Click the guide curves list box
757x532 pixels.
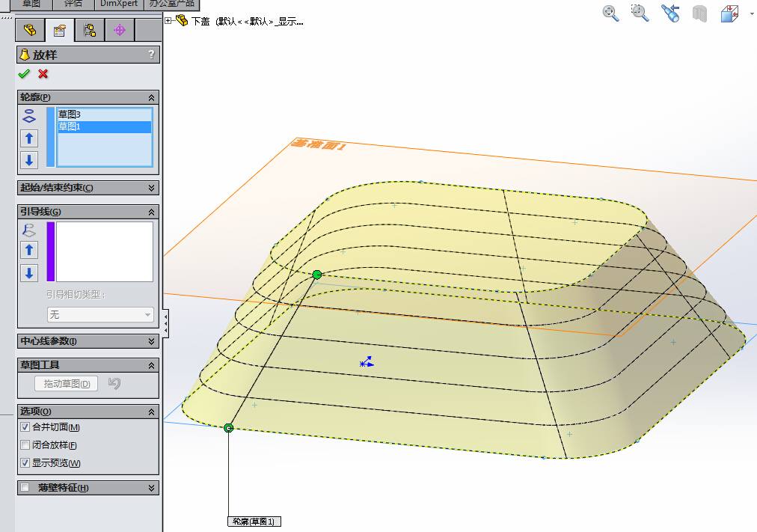(x=105, y=251)
